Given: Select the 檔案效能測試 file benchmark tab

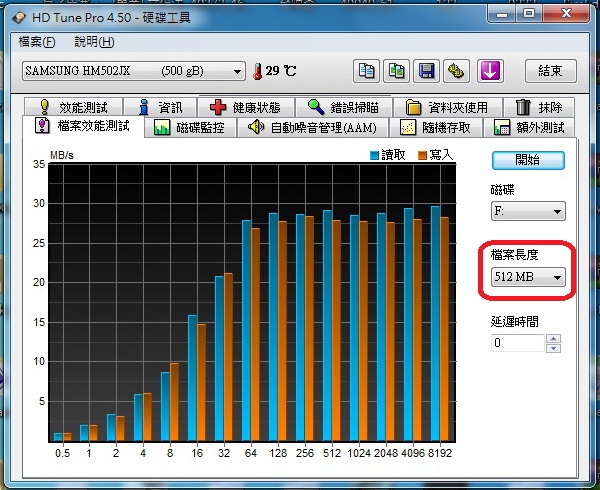Looking at the screenshot, I should click(83, 126).
